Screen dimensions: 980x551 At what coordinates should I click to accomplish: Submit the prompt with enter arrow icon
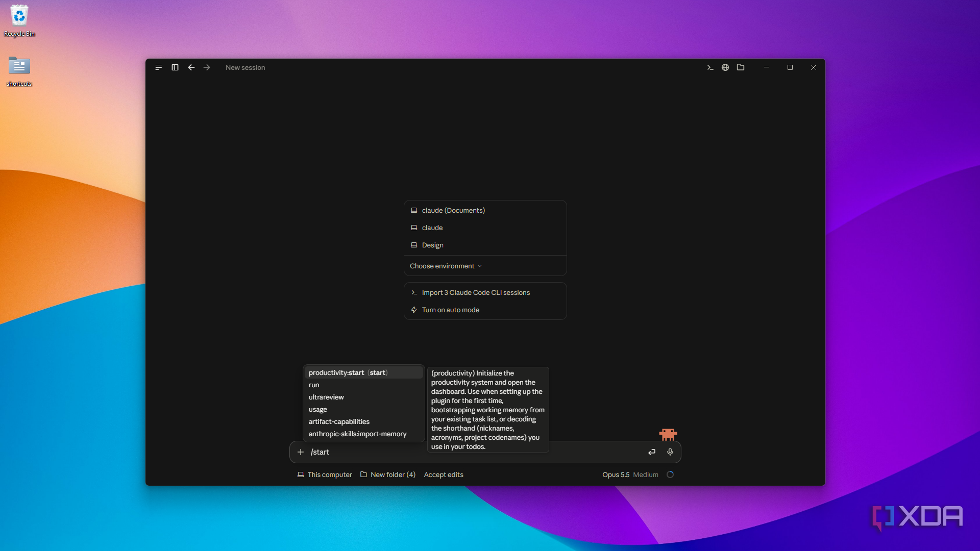652,452
